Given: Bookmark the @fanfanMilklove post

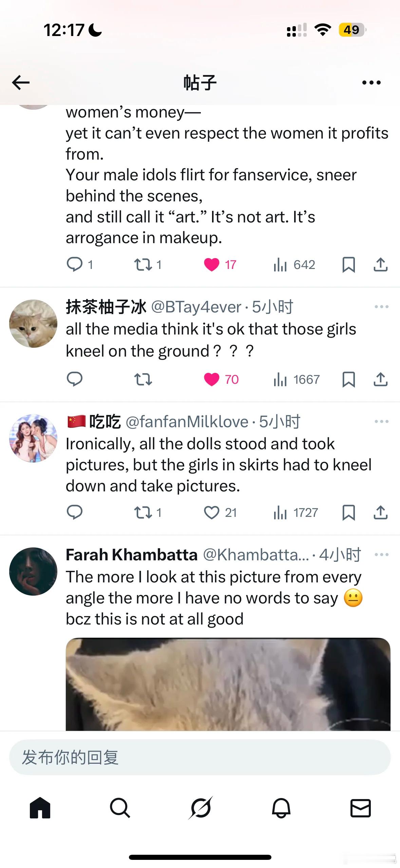Looking at the screenshot, I should pos(348,512).
